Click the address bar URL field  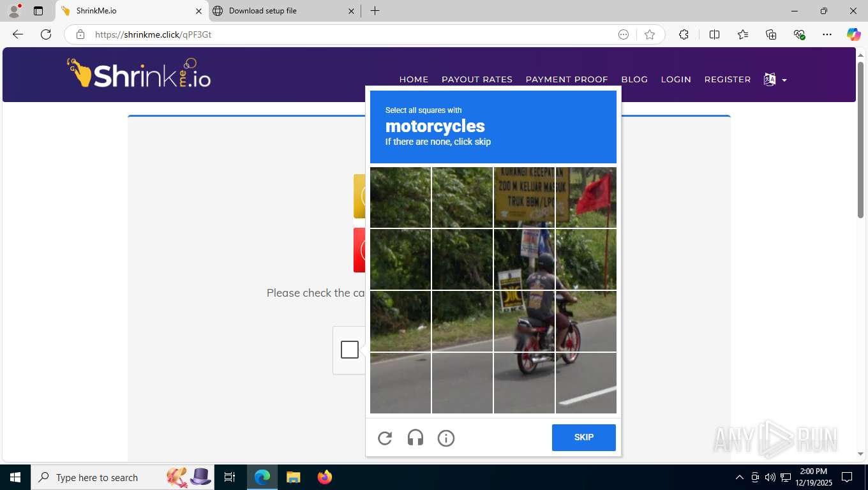pyautogui.click(x=351, y=34)
